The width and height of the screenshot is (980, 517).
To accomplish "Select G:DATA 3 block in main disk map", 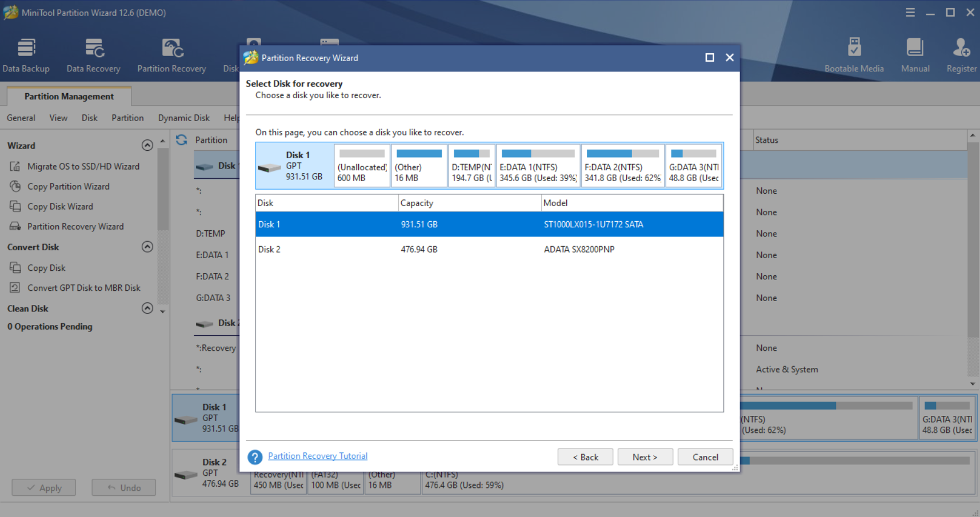I will point(947,418).
